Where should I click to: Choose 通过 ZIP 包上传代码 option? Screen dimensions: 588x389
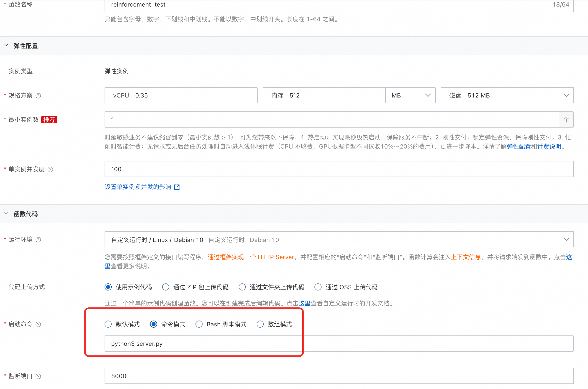click(166, 287)
